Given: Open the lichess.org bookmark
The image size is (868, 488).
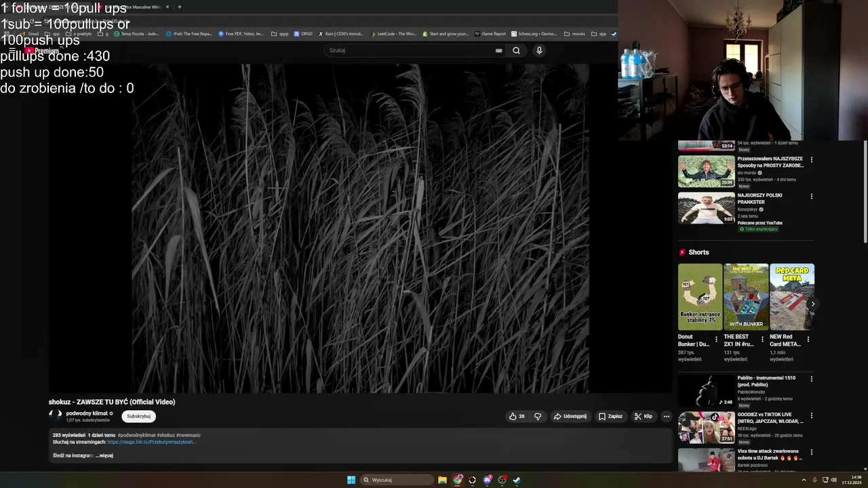Looking at the screenshot, I should point(534,34).
